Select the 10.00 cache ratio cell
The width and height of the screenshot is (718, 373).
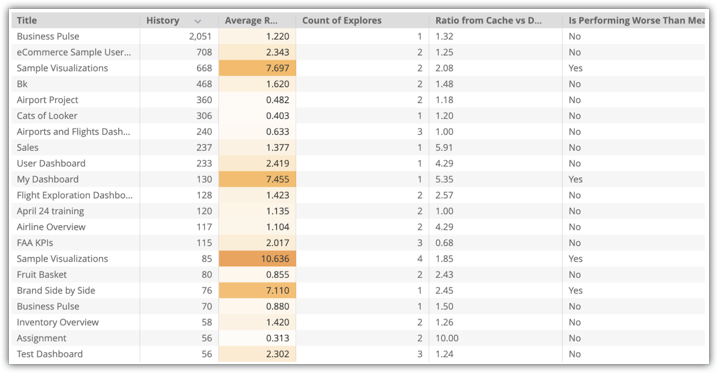[447, 338]
